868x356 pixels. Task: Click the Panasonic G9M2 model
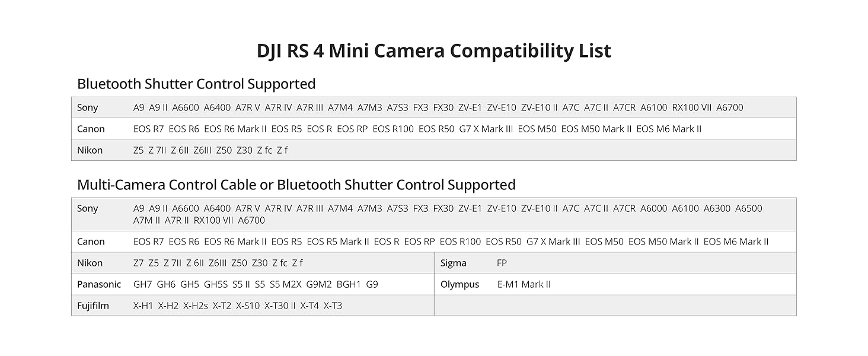pyautogui.click(x=319, y=284)
